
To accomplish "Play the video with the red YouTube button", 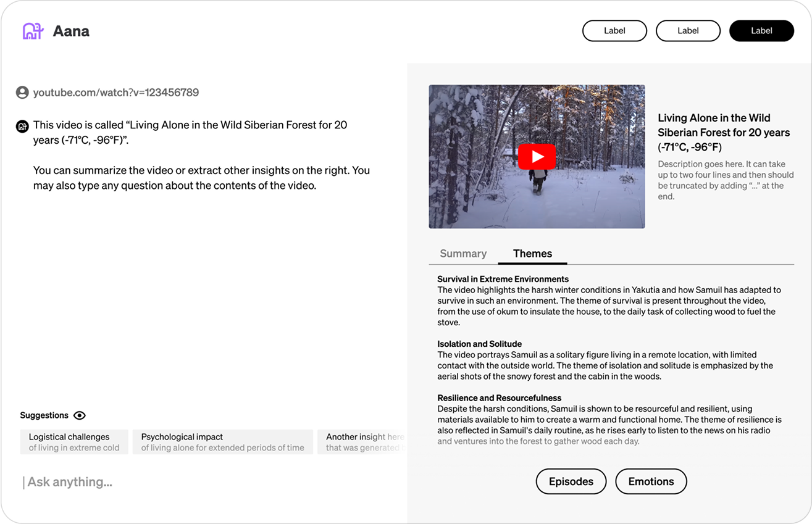I will pos(537,157).
